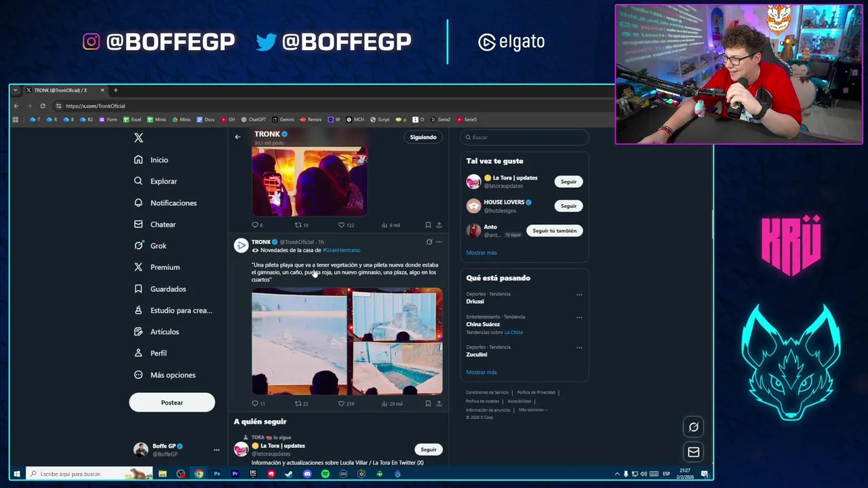Follow HOUSE LOVERS account

(x=568, y=206)
